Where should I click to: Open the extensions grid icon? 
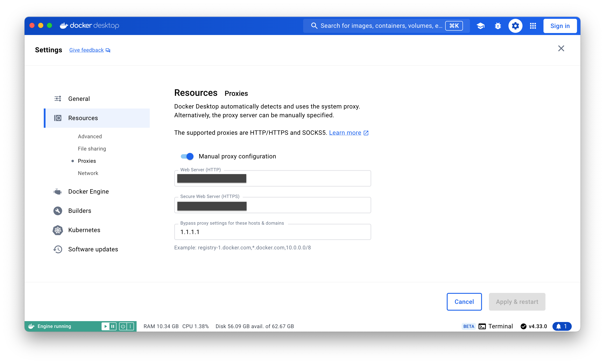[533, 26]
